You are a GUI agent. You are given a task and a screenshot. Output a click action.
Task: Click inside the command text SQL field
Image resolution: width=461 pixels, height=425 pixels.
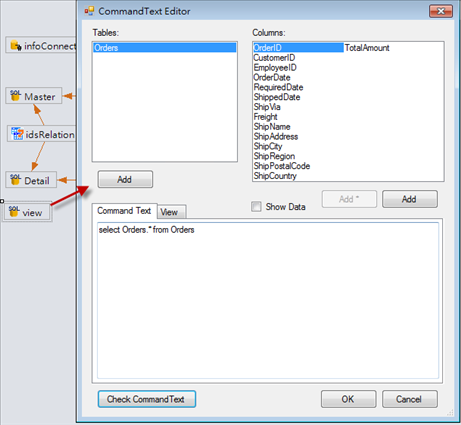[x=268, y=300]
